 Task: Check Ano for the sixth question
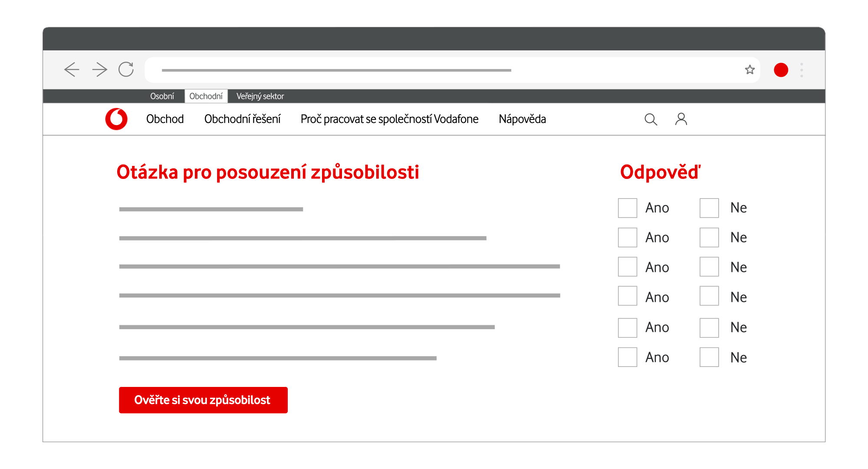coord(628,357)
